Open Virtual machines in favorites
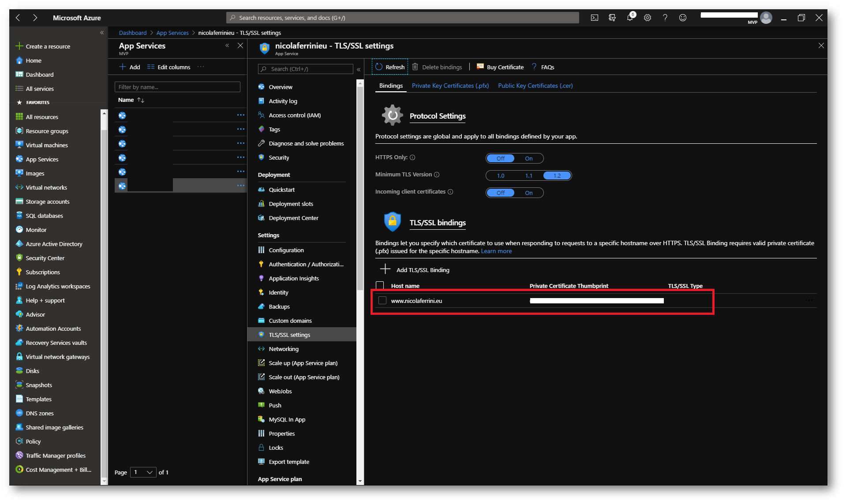846x504 pixels. 47,145
